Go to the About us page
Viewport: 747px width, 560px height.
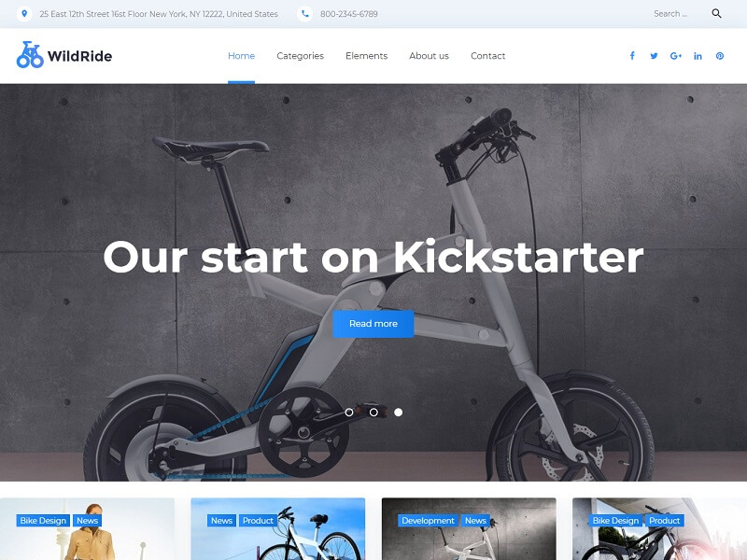429,56
